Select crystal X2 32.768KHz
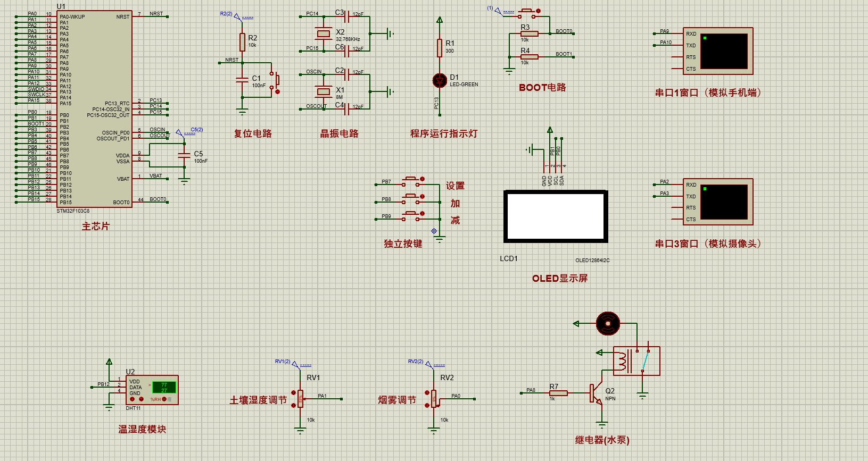The width and height of the screenshot is (868, 461). click(324, 33)
